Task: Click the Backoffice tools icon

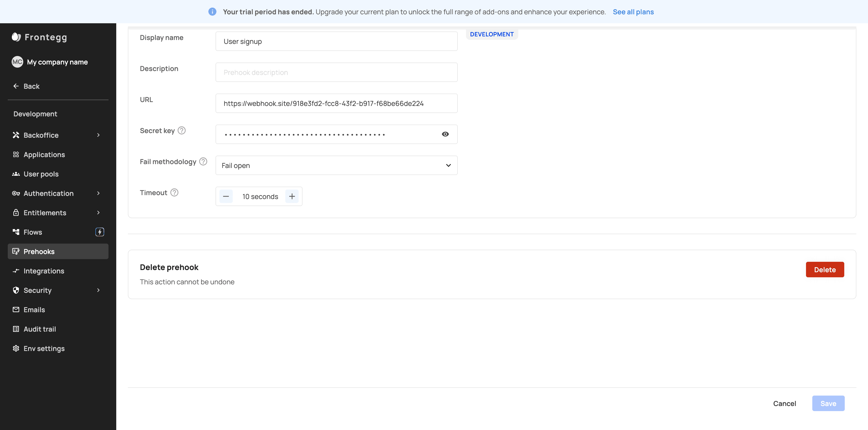Action: tap(16, 135)
